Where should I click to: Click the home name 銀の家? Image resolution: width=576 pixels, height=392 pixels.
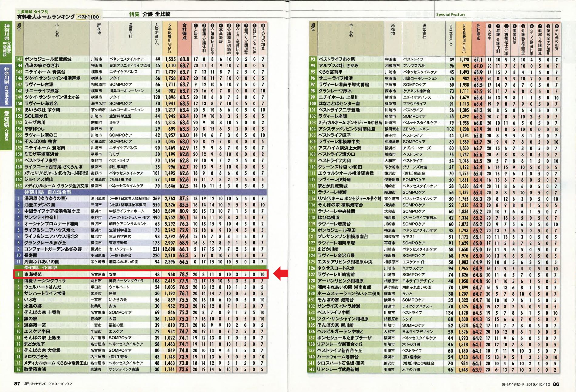pyautogui.click(x=31, y=319)
